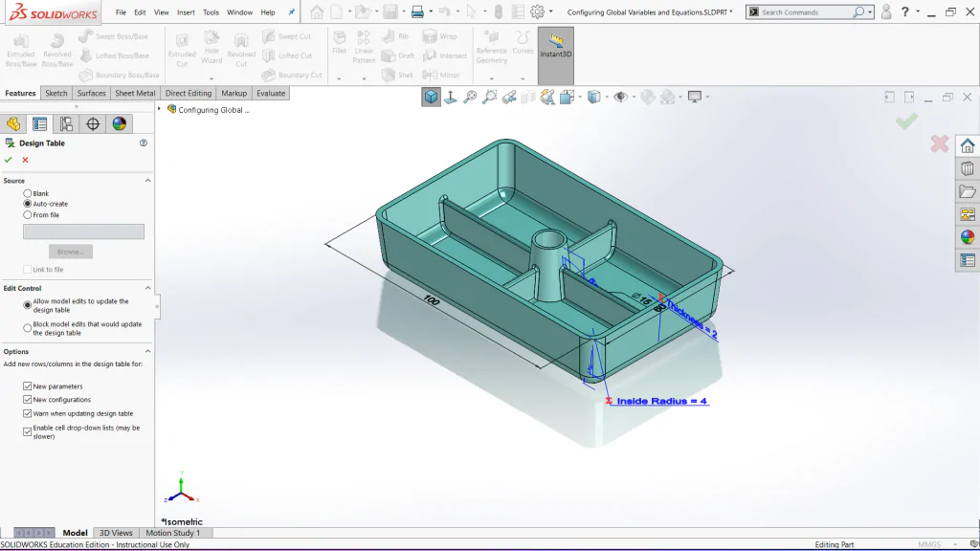Select the From file source option
Screen dimensions: 980x551
tap(28, 215)
